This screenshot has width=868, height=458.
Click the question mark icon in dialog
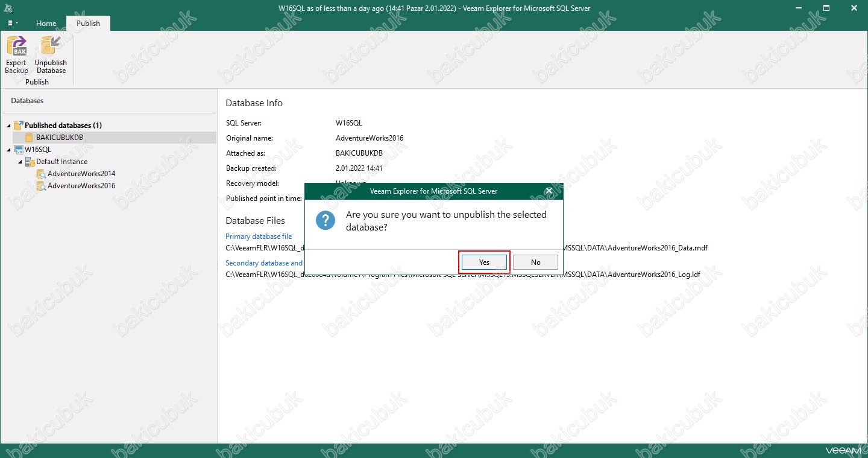pyautogui.click(x=325, y=220)
